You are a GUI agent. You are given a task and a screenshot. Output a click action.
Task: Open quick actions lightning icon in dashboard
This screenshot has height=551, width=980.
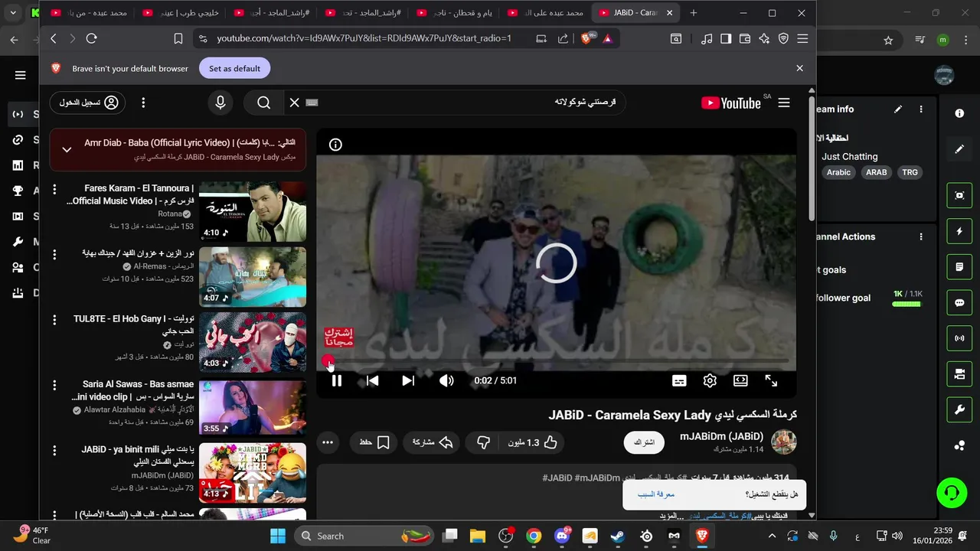point(959,231)
